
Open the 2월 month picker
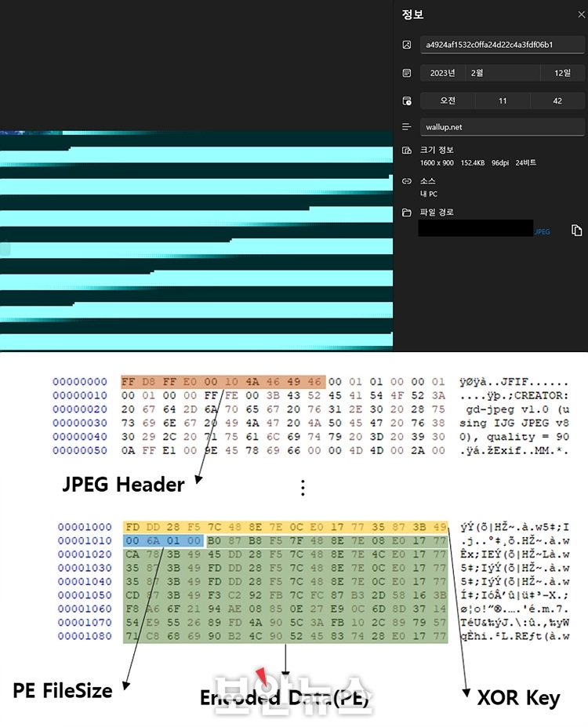click(502, 73)
